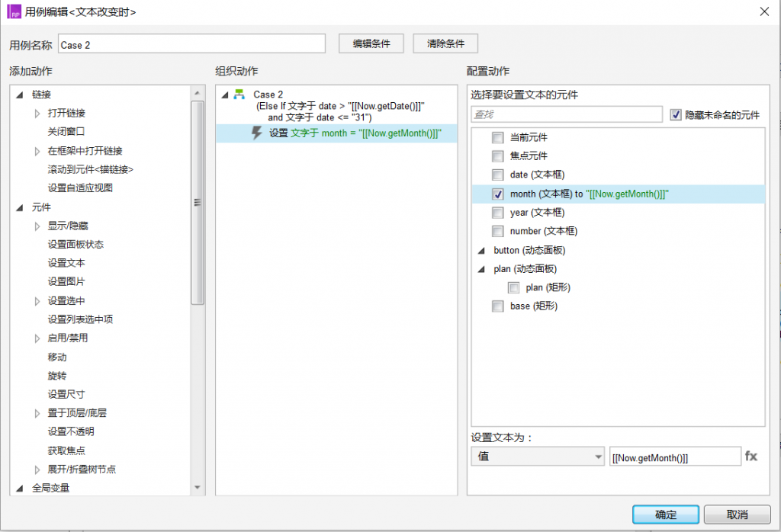This screenshot has width=781, height=532.
Task: Select the 设置面板状态 action
Action: (76, 245)
